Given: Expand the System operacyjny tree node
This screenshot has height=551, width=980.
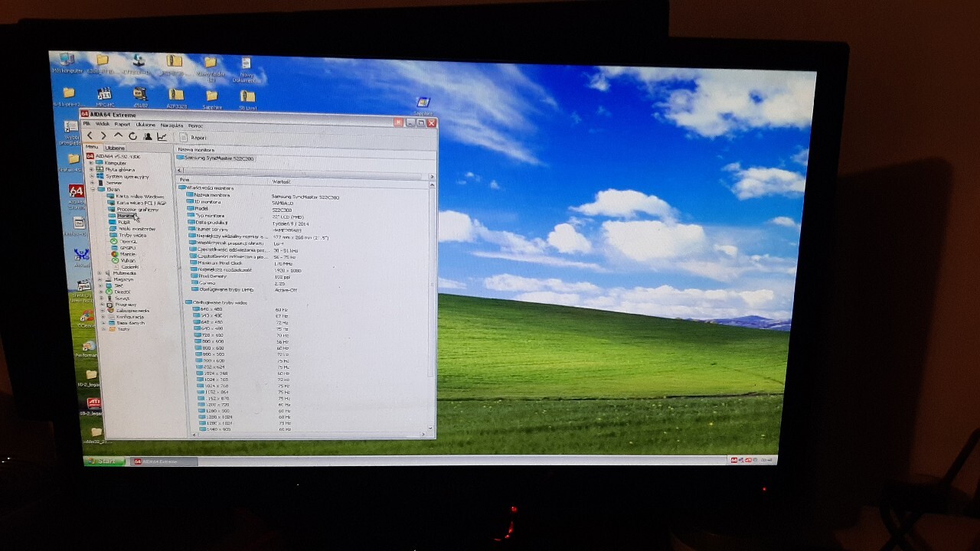Looking at the screenshot, I should (x=91, y=177).
